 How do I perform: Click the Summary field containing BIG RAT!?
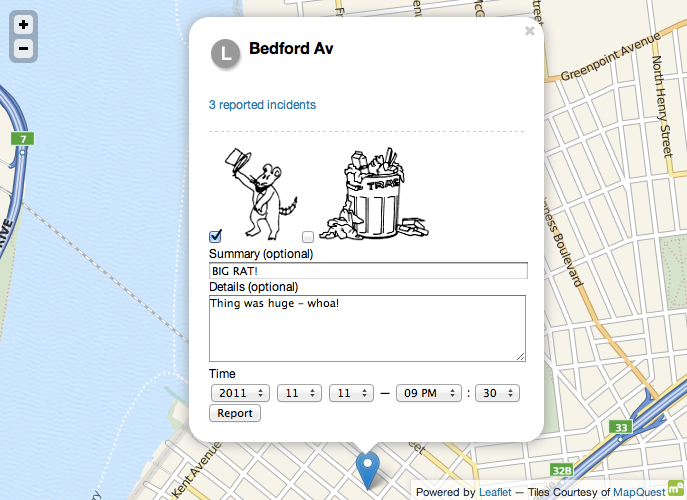368,270
